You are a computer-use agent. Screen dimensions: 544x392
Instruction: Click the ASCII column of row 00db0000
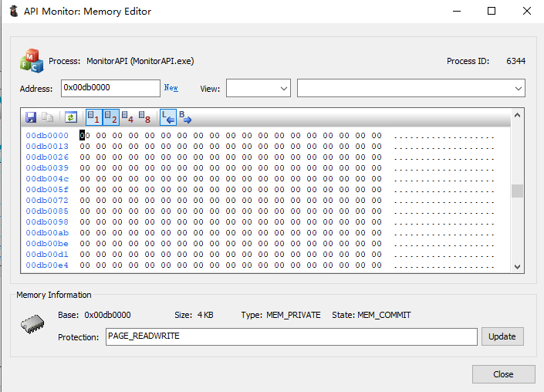click(444, 136)
